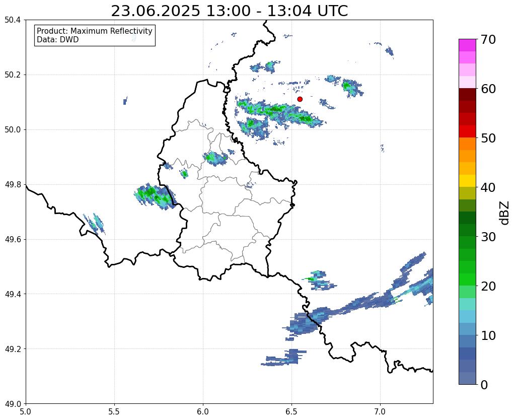Click the colorbar tick label '30'
The width and height of the screenshot is (515, 420).
488,237
